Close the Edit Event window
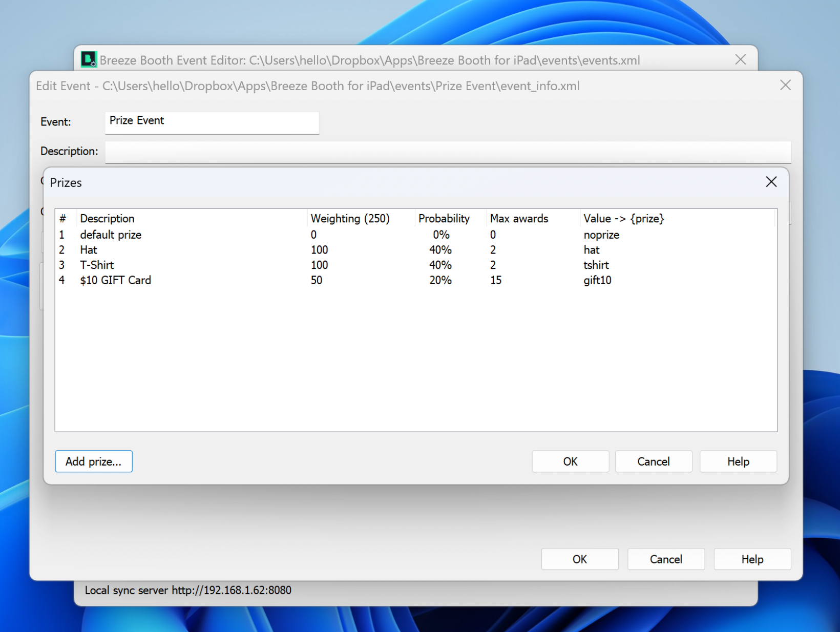Image resolution: width=840 pixels, height=632 pixels. (x=785, y=86)
